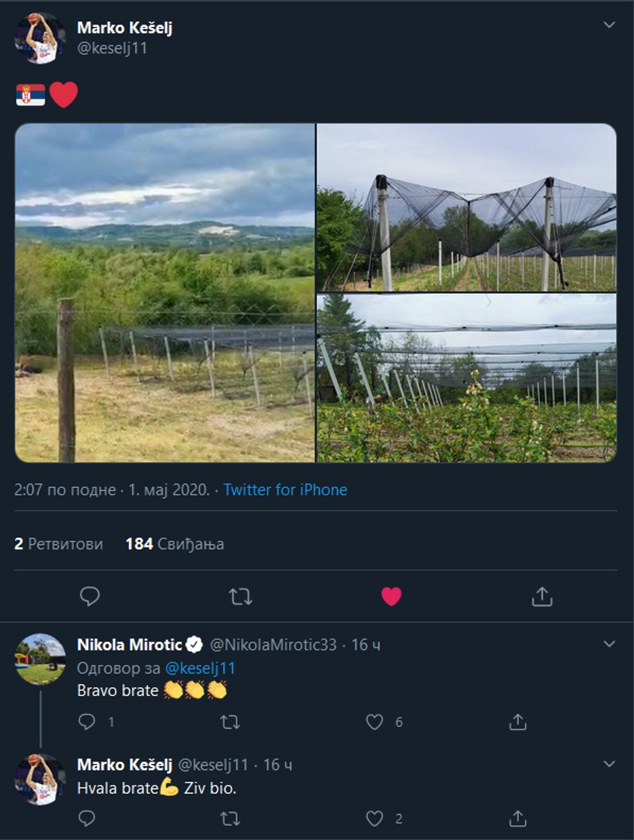Retweet the 'Hvala brate' reply
This screenshot has height=840, width=634.
(230, 818)
